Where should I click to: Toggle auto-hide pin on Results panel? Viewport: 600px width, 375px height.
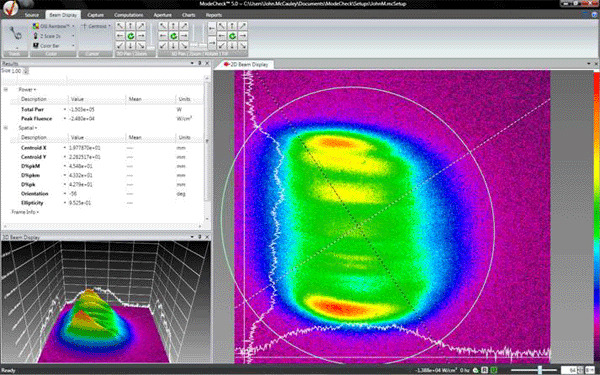[200, 63]
